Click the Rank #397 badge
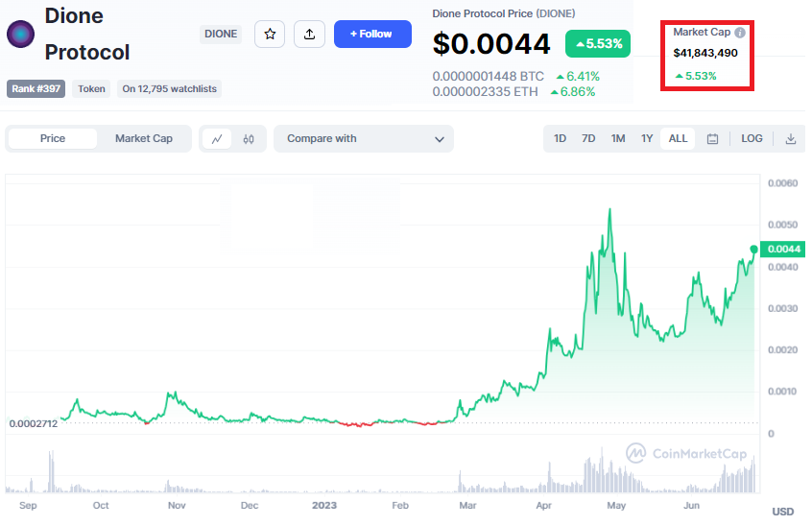 (36, 88)
